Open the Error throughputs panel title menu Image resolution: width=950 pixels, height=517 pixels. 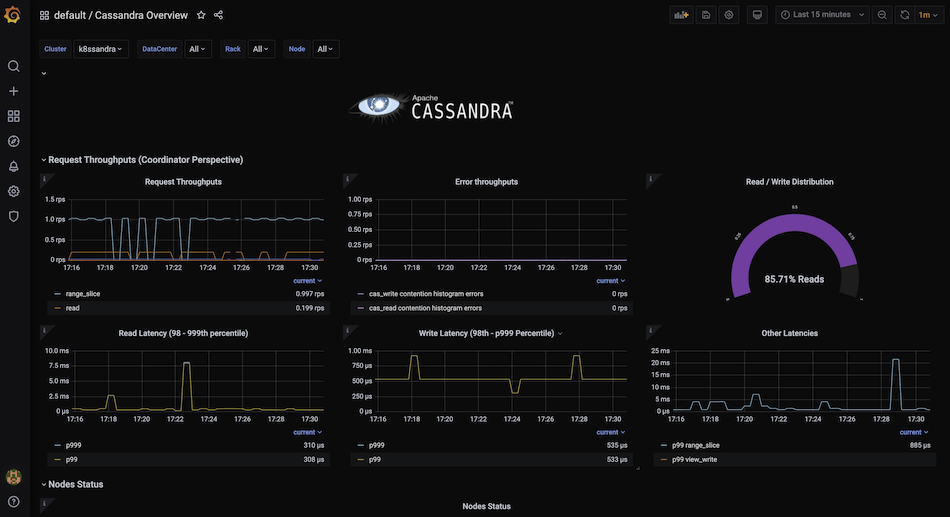coord(487,182)
